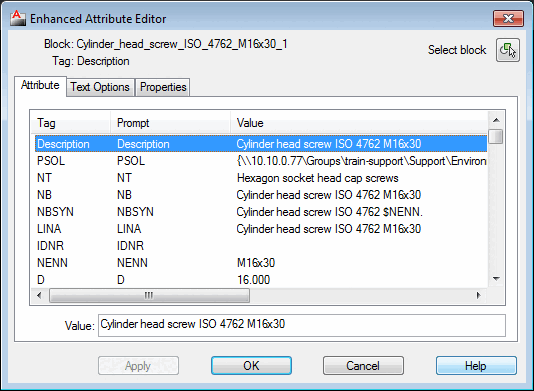
Task: Click the Cancel button
Action: click(363, 366)
